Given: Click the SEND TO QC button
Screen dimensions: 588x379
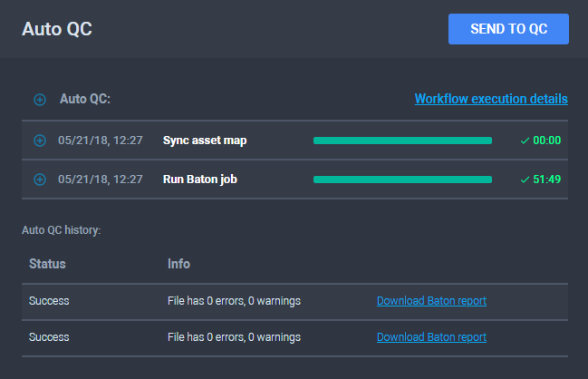Looking at the screenshot, I should coord(508,29).
